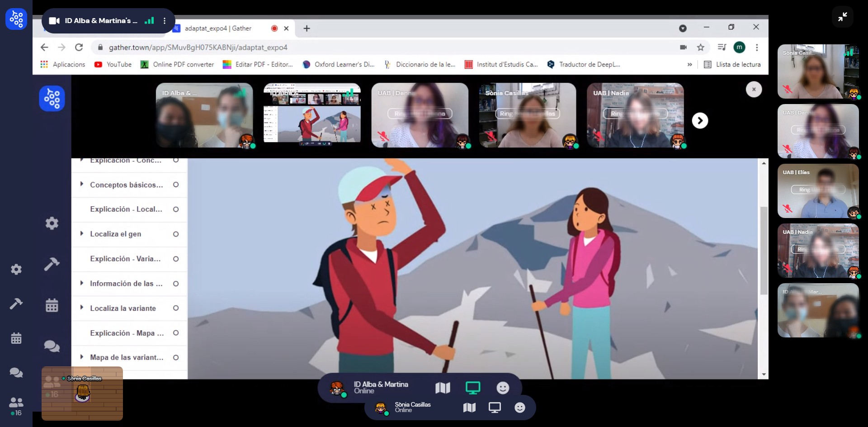Open the Chrome tab search dropdown
Screen dimensions: 868x427
pyautogui.click(x=683, y=28)
